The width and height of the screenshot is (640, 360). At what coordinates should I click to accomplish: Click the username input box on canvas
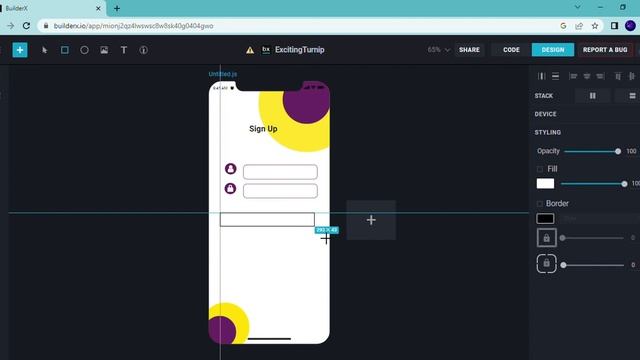(x=280, y=172)
